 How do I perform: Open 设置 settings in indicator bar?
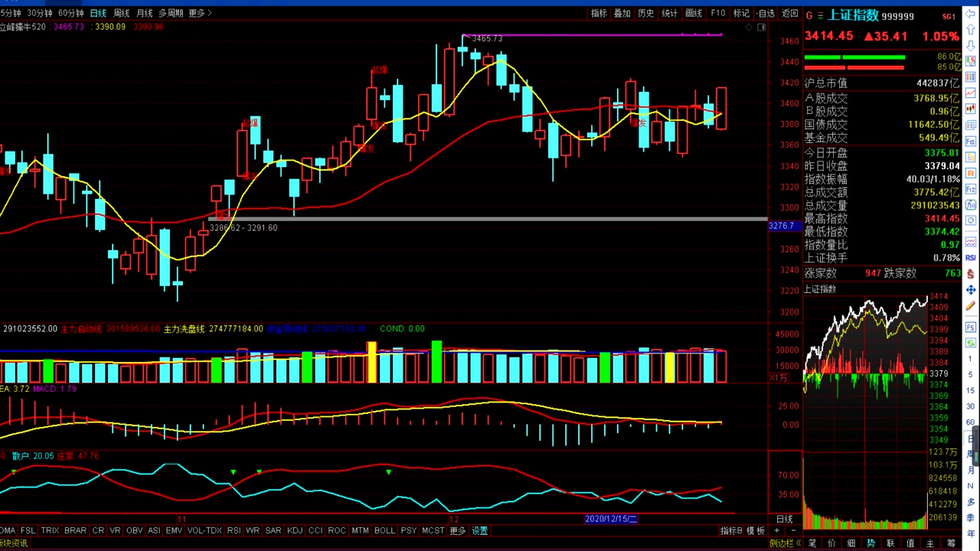click(480, 530)
